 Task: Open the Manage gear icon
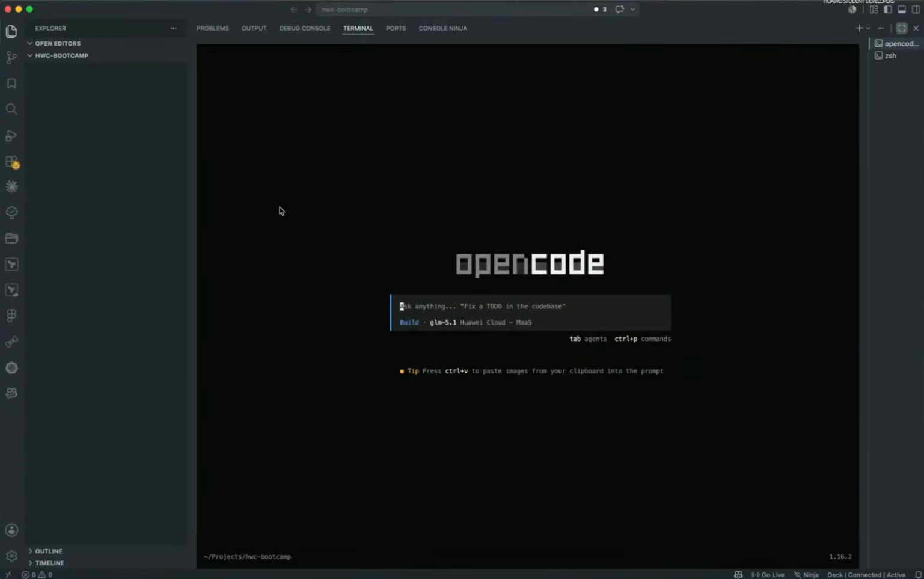[11, 556]
